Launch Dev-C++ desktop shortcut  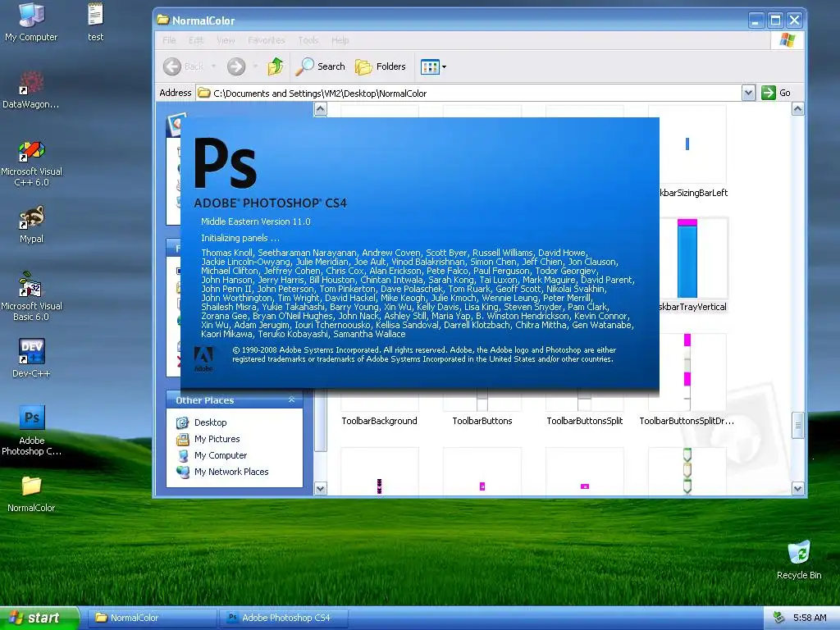pyautogui.click(x=31, y=358)
